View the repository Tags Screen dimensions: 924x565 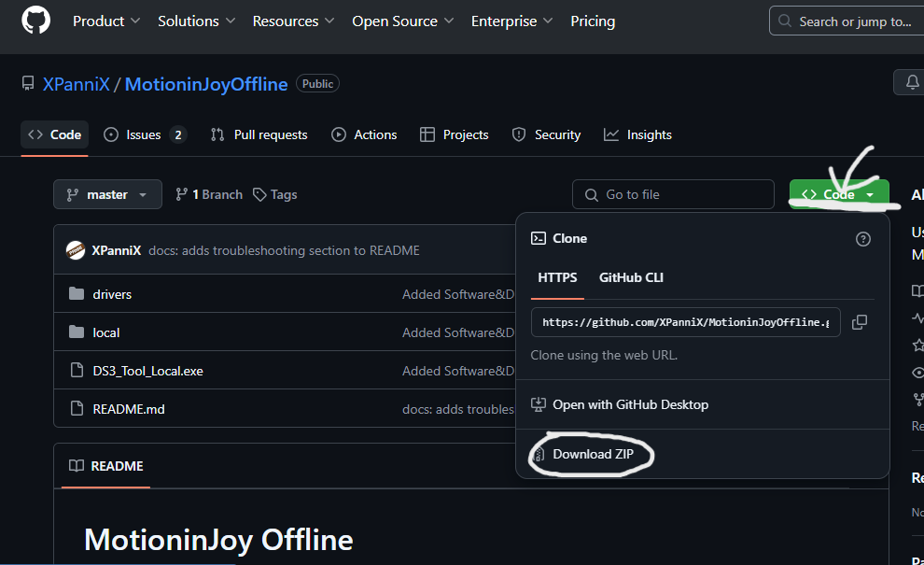[x=274, y=194]
